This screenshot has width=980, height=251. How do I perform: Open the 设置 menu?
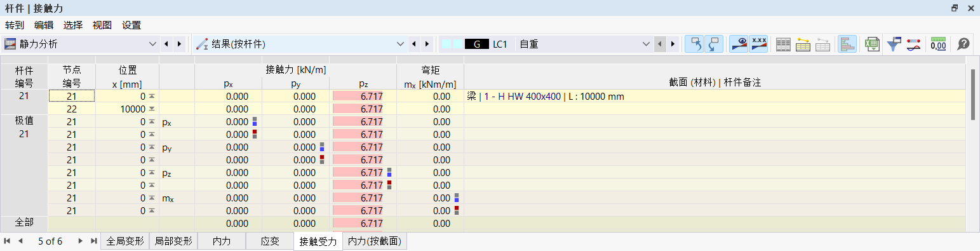click(x=131, y=25)
